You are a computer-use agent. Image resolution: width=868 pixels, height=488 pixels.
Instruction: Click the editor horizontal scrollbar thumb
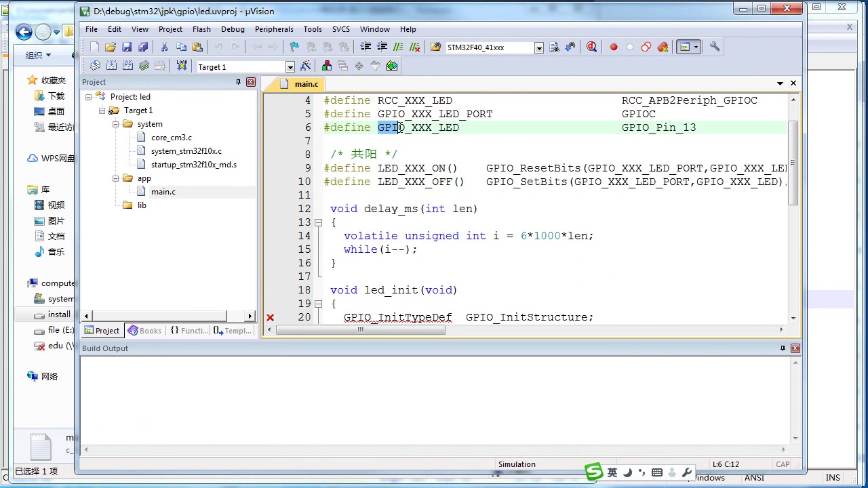tap(361, 330)
